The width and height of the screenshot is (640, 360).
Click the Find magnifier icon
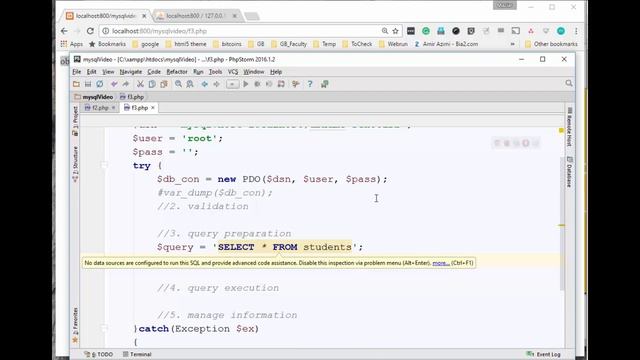178,84
